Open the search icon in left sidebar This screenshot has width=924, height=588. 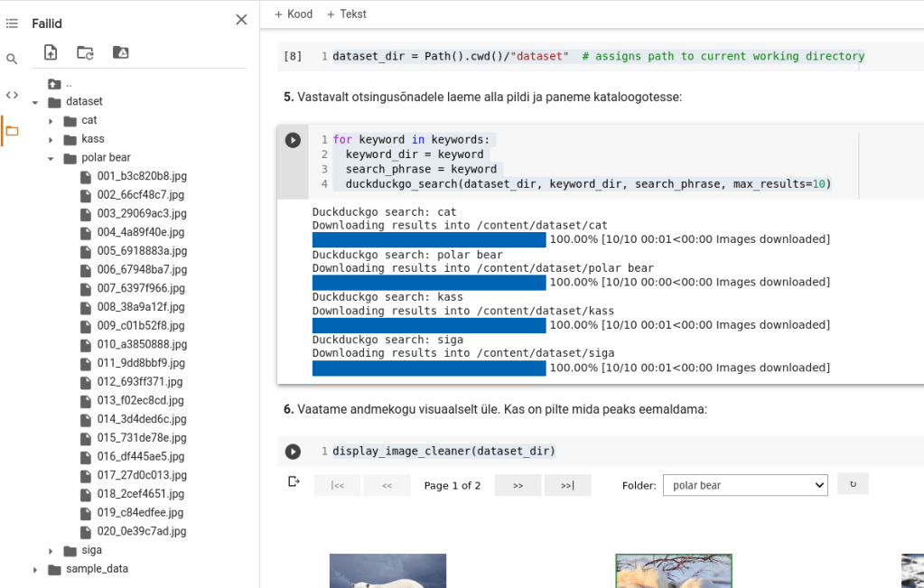click(12, 60)
